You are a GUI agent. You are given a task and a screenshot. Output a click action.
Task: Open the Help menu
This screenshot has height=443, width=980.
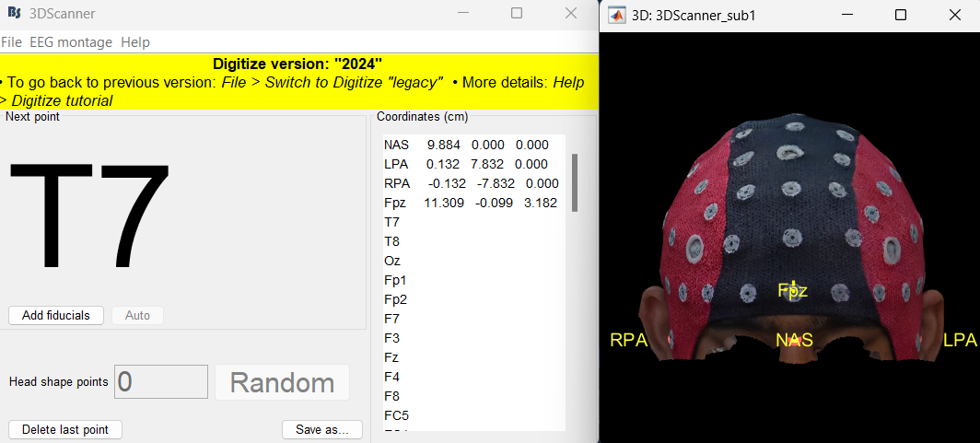pos(135,42)
